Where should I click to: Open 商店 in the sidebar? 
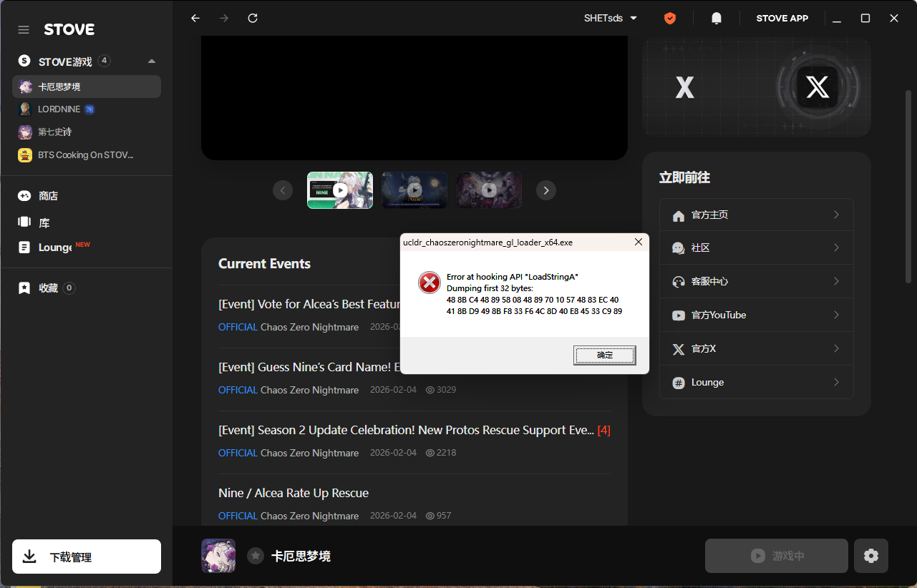coord(48,196)
